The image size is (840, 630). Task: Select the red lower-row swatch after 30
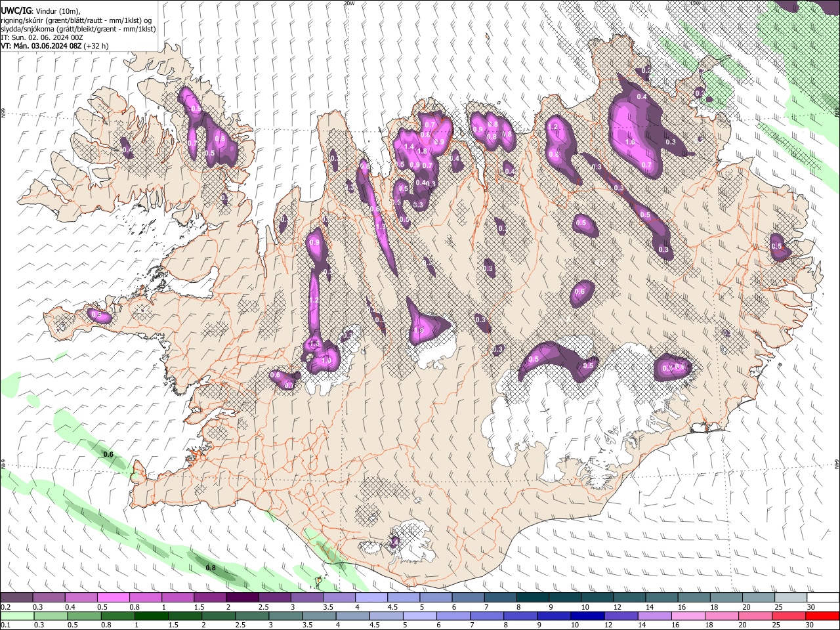click(823, 616)
